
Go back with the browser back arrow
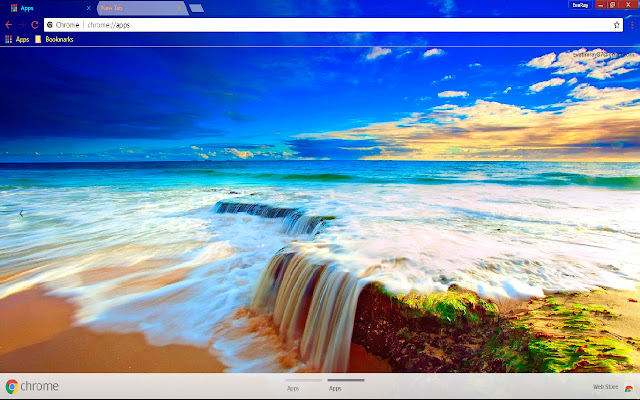(x=8, y=25)
